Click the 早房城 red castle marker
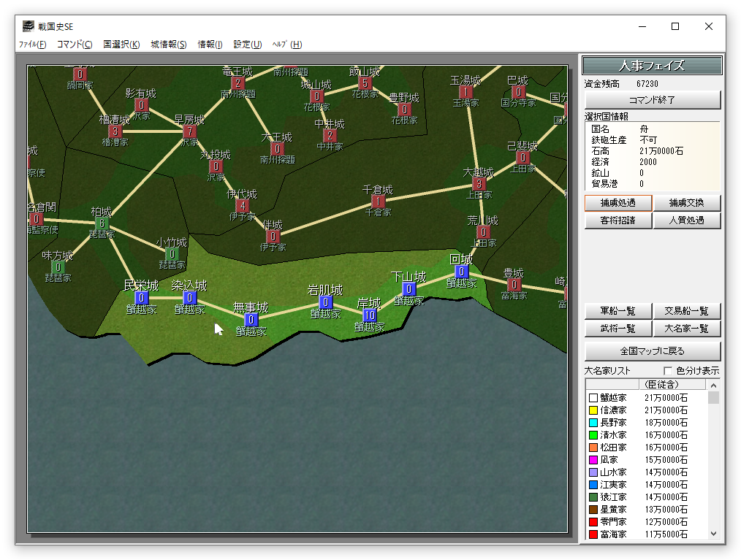Screen dimensions: 741x560 (190, 131)
